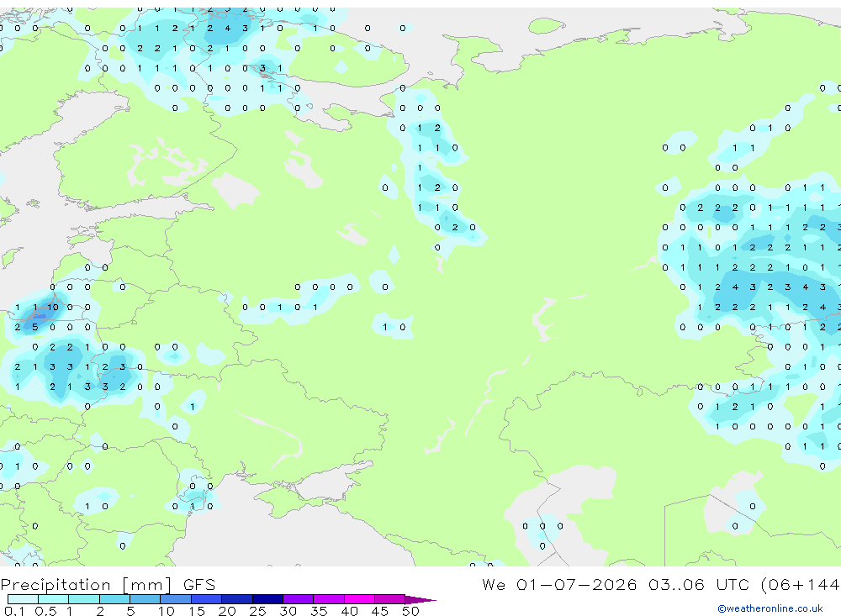The height and width of the screenshot is (616, 841).
Task: Click the 20–25 mm dark blue legend swatch
Action: (x=236, y=599)
